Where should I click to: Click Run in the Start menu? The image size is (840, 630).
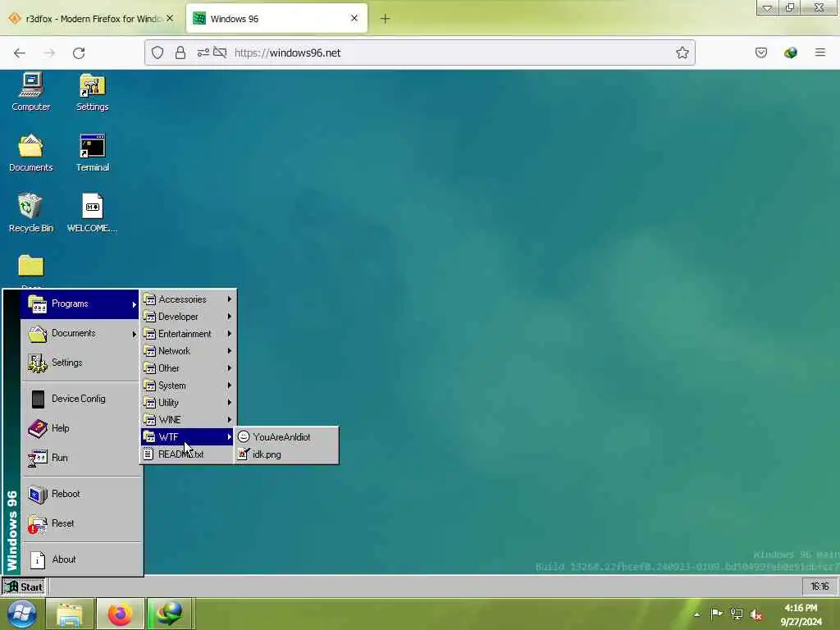(x=80, y=458)
